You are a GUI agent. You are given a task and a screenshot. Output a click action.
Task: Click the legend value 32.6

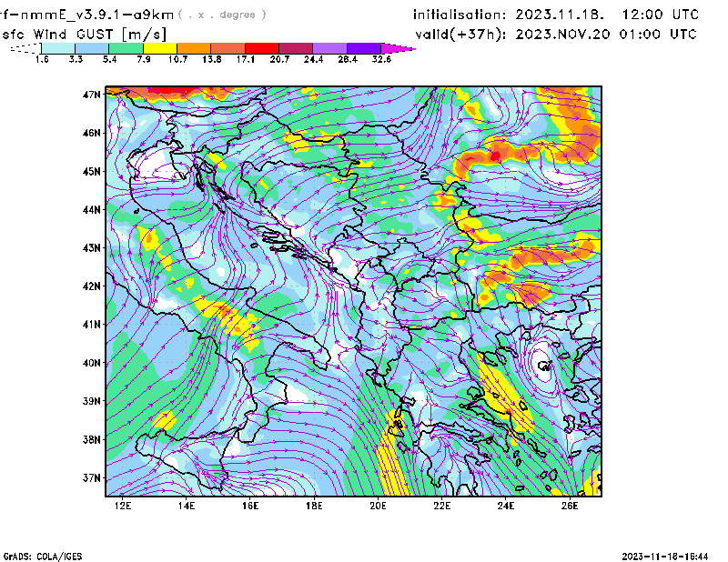click(381, 59)
